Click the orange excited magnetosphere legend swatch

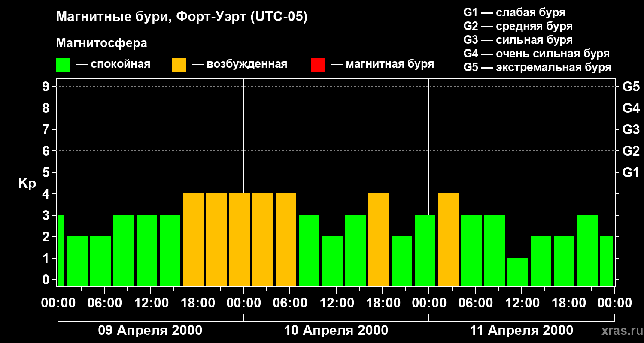pyautogui.click(x=179, y=65)
